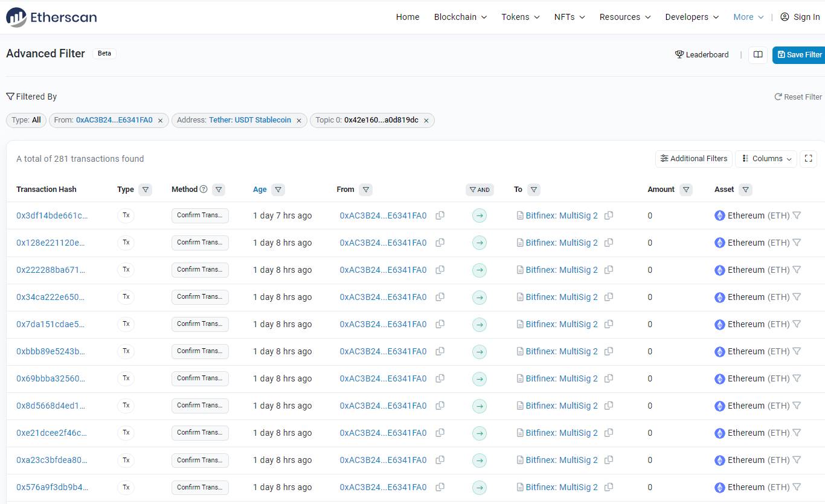Open transaction hash 0x128e221120e
Viewport: 825px width, 504px height.
(x=51, y=243)
